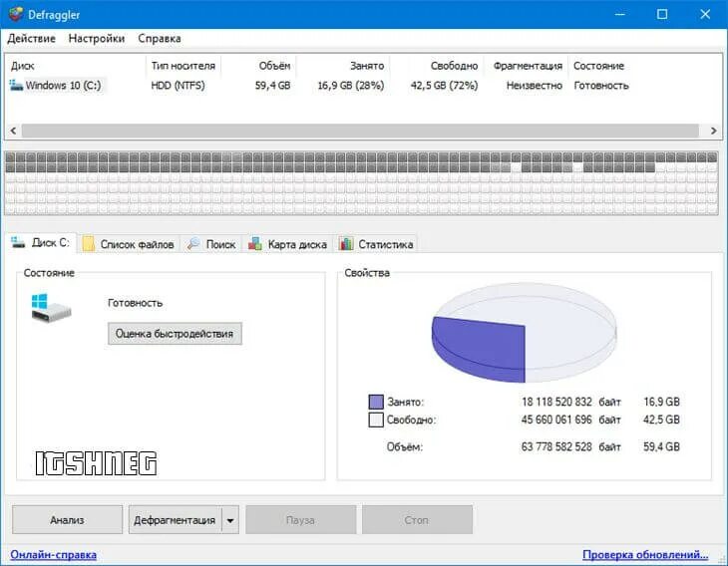728x566 pixels.
Task: Open the Проверка обновлений link
Action: pyautogui.click(x=645, y=554)
